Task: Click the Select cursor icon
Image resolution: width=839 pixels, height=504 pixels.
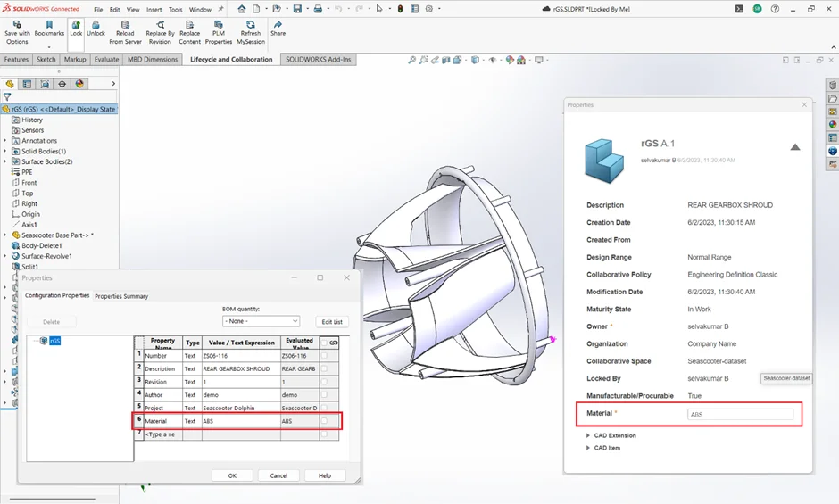Action: point(379,9)
